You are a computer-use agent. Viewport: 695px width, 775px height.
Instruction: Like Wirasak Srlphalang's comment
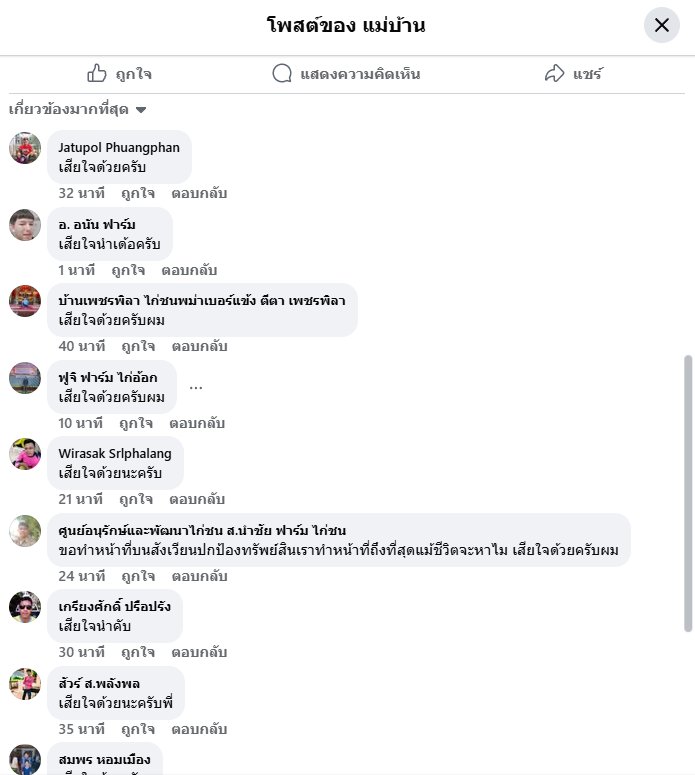pos(136,500)
